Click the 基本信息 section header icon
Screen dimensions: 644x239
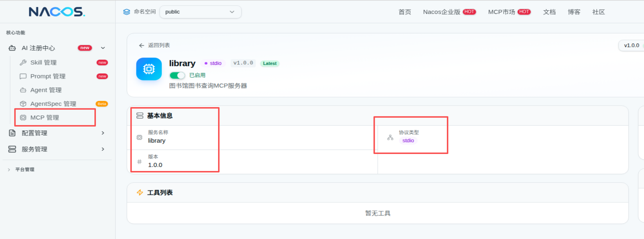(x=140, y=116)
